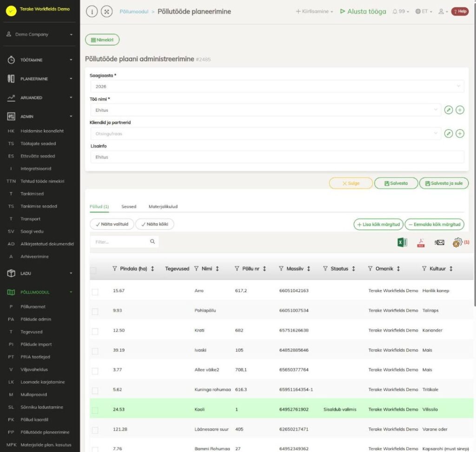Viewport: 476px width, 452px height.
Task: Click the search magnifier in filter box
Action: tap(152, 242)
